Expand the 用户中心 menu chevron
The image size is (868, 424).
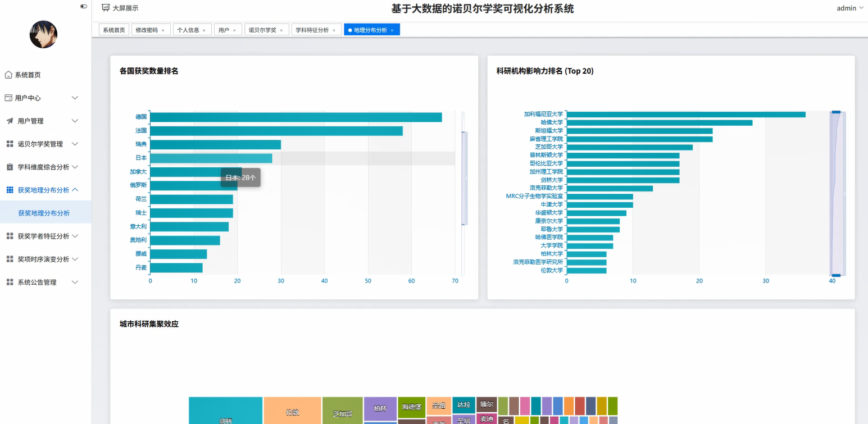[75, 98]
